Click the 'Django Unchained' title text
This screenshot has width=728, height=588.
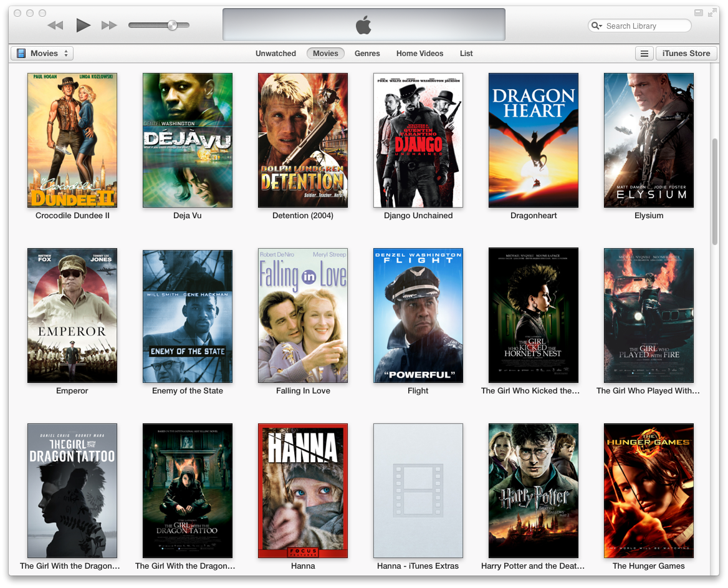tap(418, 216)
